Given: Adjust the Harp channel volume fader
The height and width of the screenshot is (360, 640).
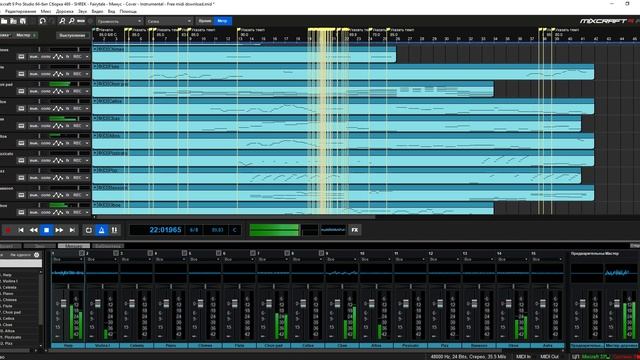Looking at the screenshot, I should click(x=63, y=304).
